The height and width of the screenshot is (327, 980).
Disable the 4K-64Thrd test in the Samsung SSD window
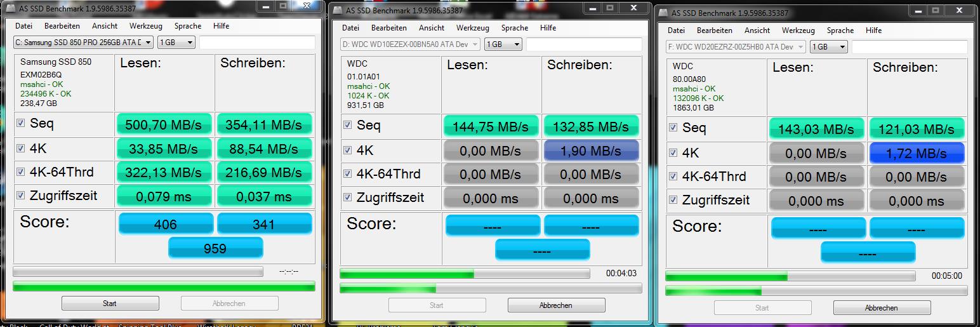(20, 172)
